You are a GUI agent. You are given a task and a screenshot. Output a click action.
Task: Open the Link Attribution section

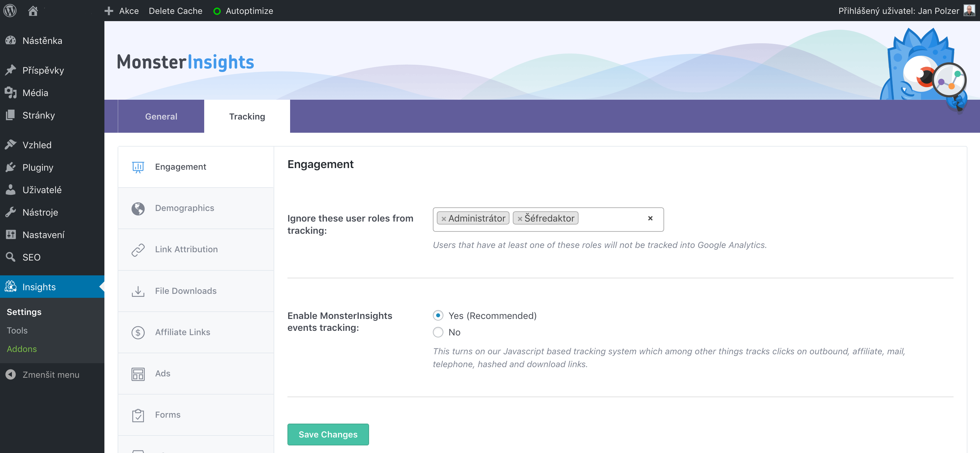pos(196,250)
